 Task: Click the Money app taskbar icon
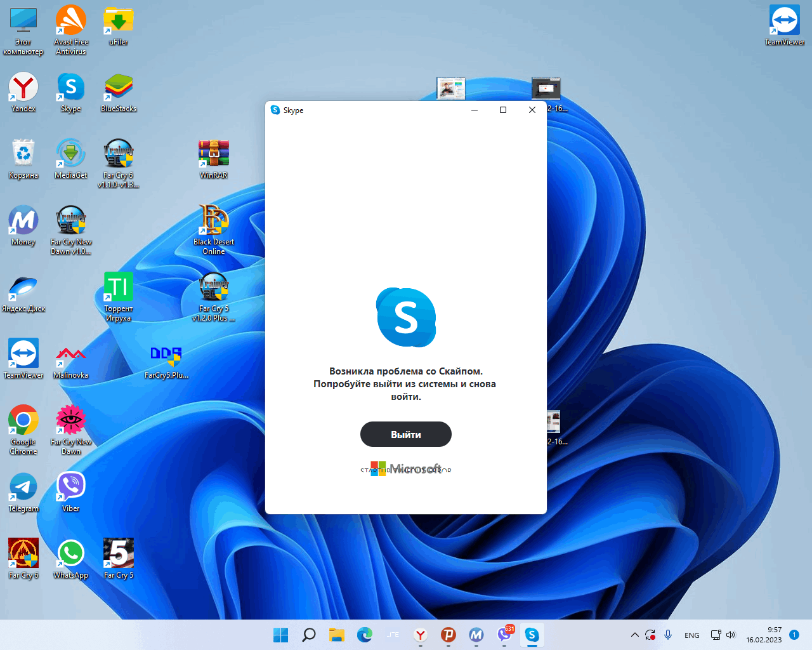point(476,635)
